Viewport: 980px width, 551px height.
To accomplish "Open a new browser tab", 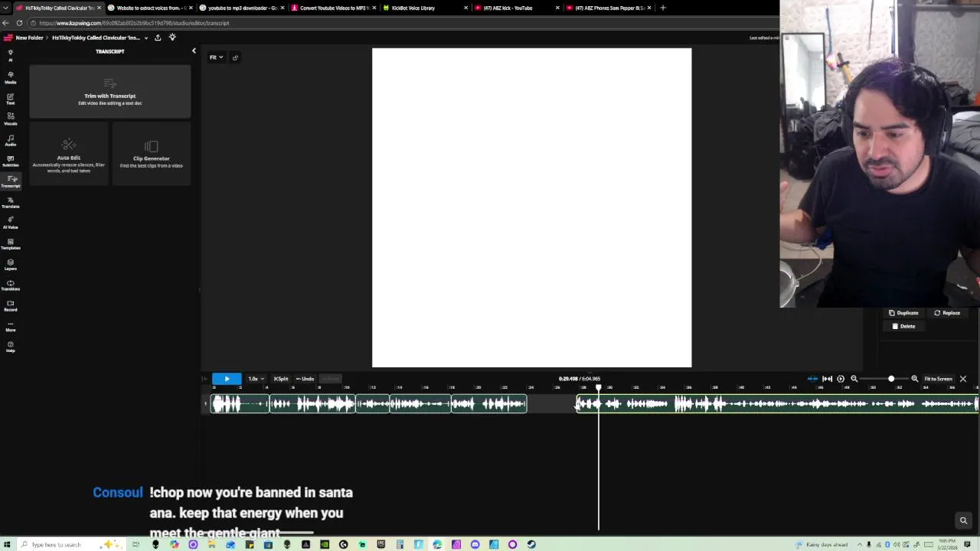I will tap(663, 8).
